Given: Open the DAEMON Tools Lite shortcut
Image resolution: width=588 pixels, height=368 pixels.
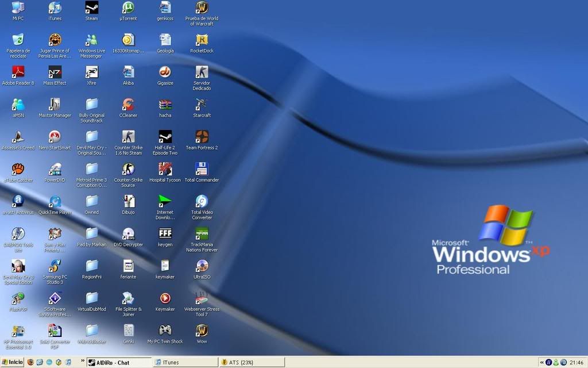Looking at the screenshot, I should point(18,240).
